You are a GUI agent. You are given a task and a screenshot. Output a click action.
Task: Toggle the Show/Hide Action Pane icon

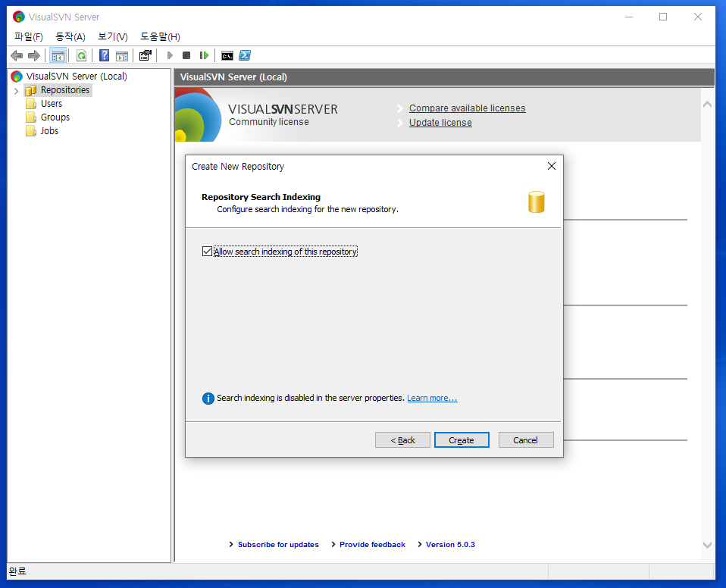coord(122,55)
